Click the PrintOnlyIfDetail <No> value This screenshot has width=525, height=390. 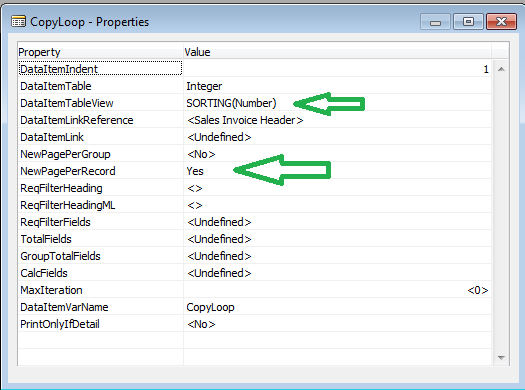coord(201,324)
